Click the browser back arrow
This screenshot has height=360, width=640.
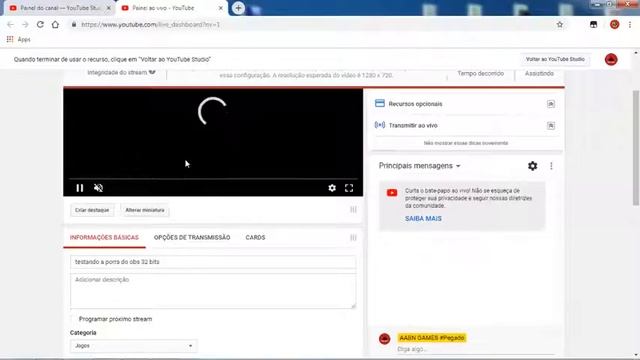11,24
